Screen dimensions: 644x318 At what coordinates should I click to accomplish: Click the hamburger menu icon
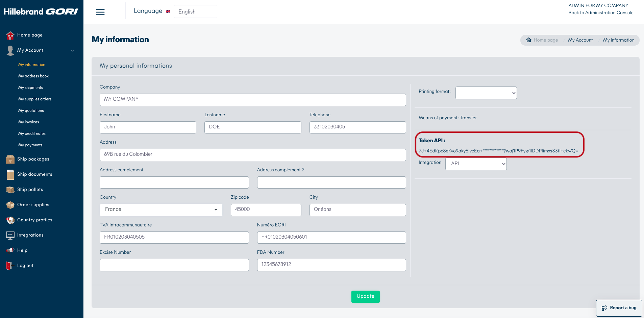tap(100, 12)
